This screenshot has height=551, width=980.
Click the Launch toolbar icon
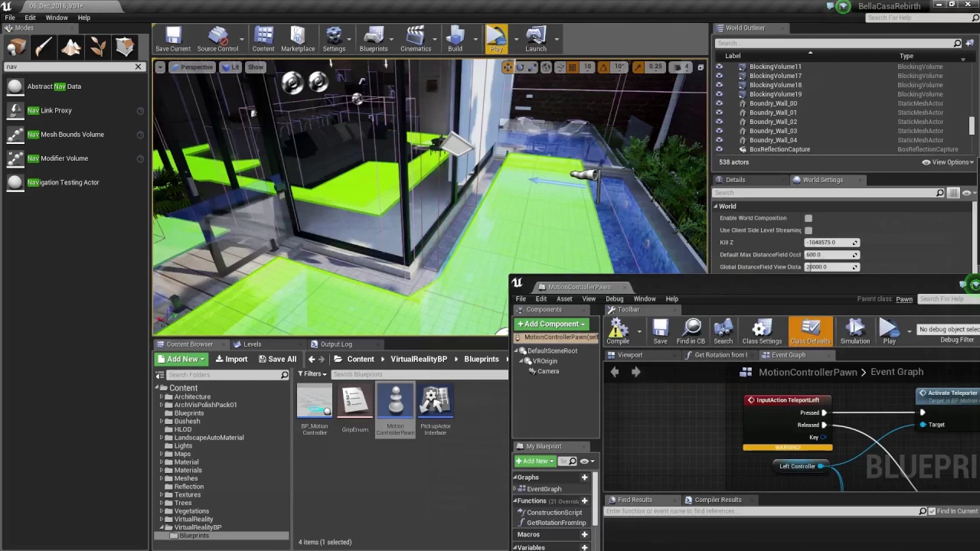click(536, 39)
